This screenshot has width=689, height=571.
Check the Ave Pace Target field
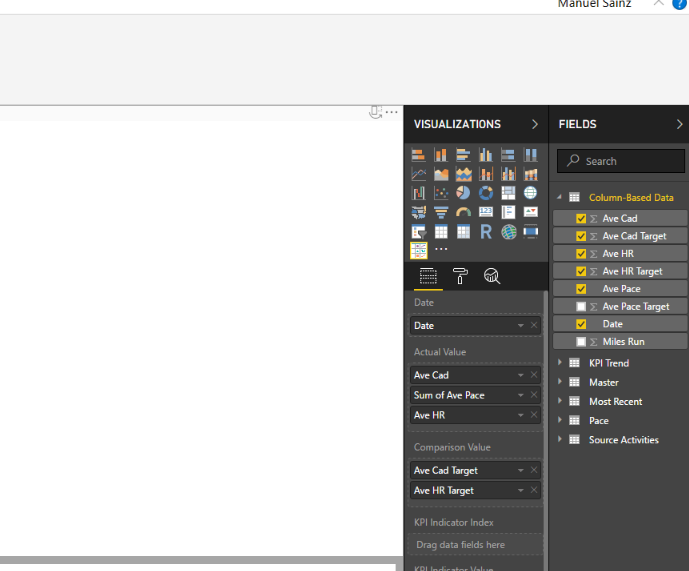[x=581, y=306]
